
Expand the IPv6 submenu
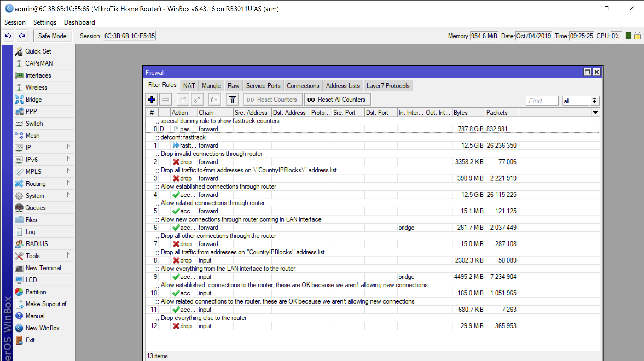tap(44, 160)
